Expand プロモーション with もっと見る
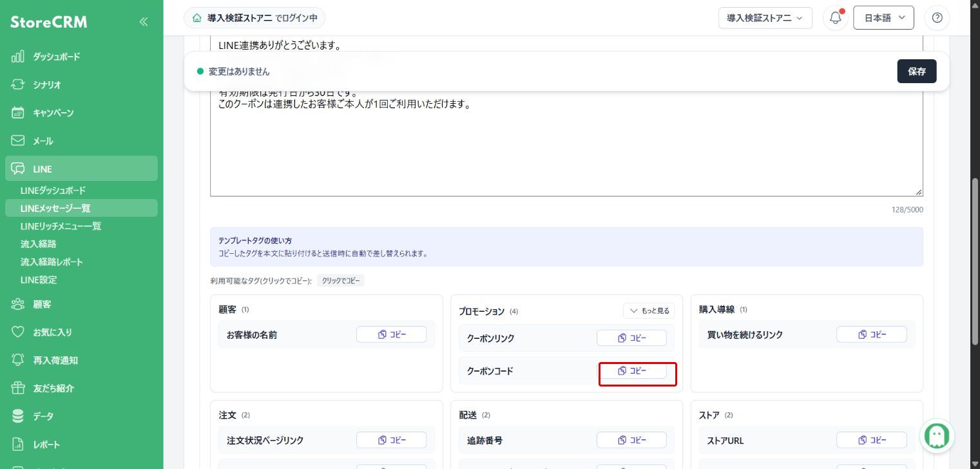The height and width of the screenshot is (469, 980). (x=649, y=311)
